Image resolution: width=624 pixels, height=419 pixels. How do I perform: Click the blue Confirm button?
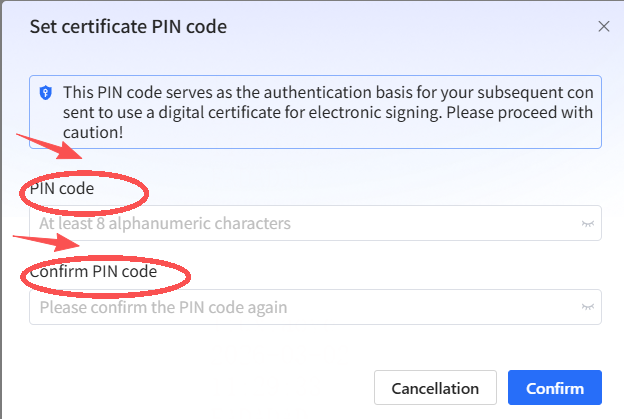coord(554,388)
